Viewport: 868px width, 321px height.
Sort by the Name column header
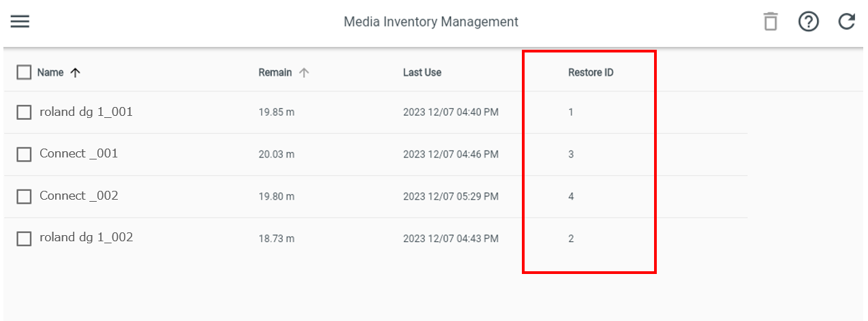(50, 72)
